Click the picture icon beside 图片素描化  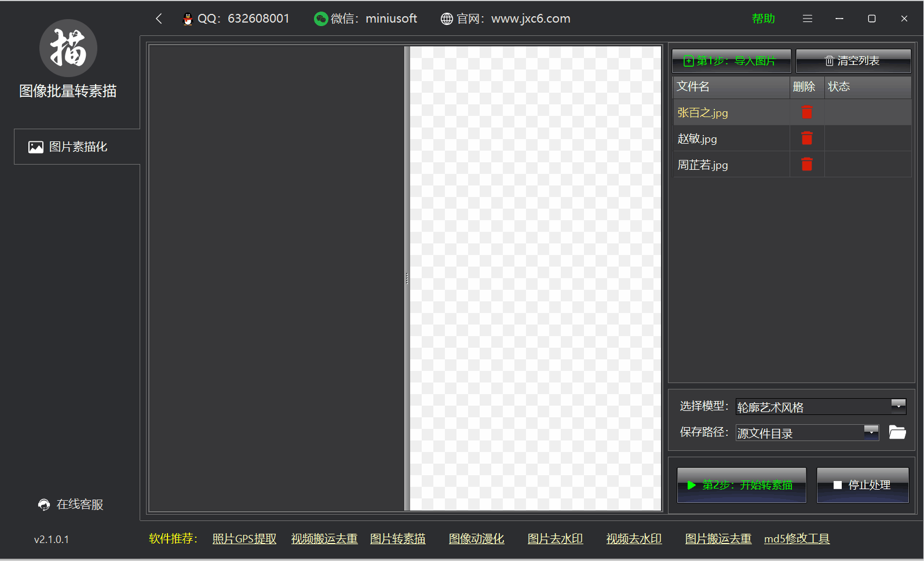pos(36,147)
